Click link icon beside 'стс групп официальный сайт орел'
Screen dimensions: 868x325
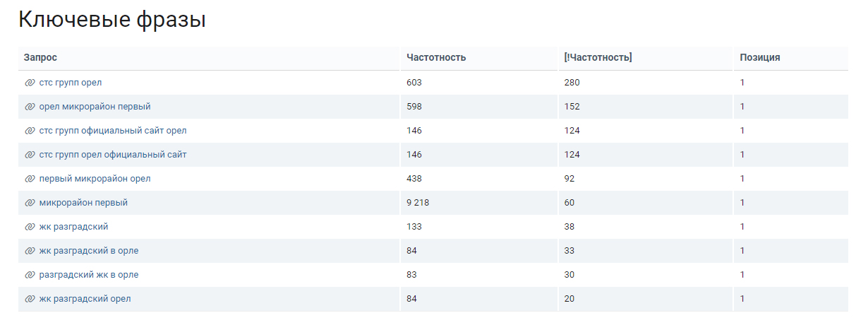(30, 131)
